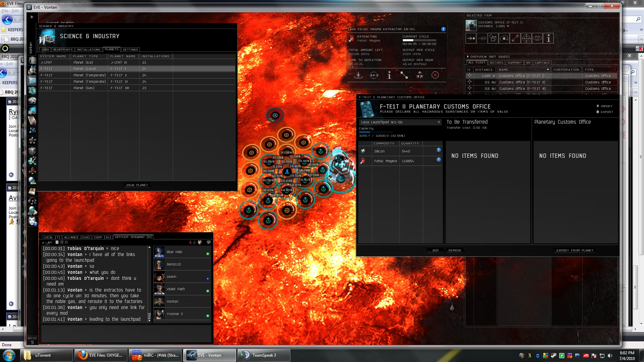Expand the Overview (Not Saved) panel
644x362 pixels.
click(468, 57)
